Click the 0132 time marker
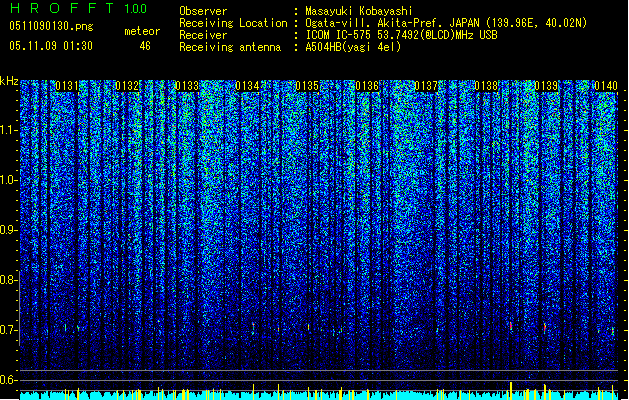629x400 pixels. 127,86
